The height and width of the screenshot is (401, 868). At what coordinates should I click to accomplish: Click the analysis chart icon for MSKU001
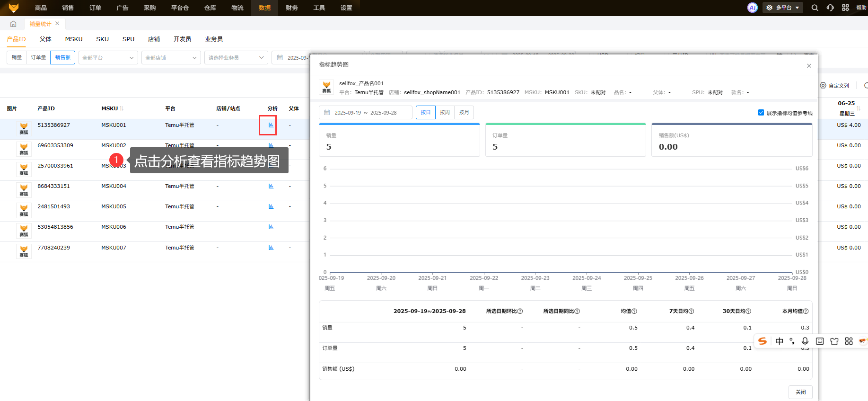tap(271, 125)
